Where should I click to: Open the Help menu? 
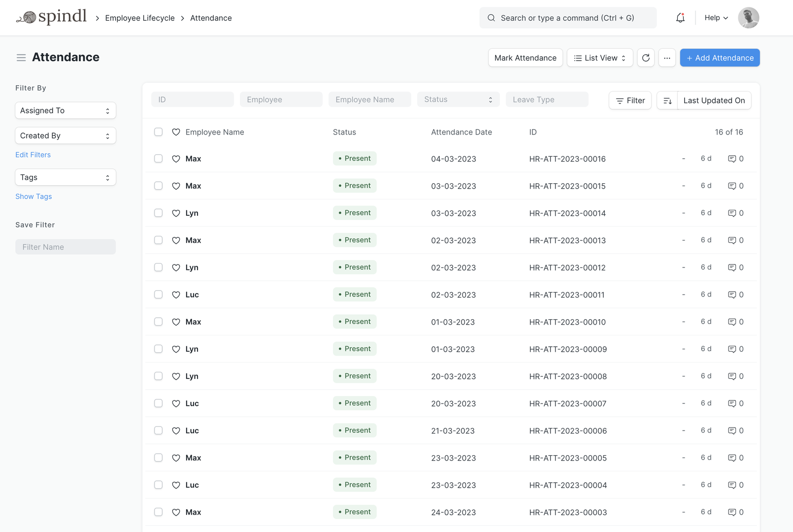[716, 18]
